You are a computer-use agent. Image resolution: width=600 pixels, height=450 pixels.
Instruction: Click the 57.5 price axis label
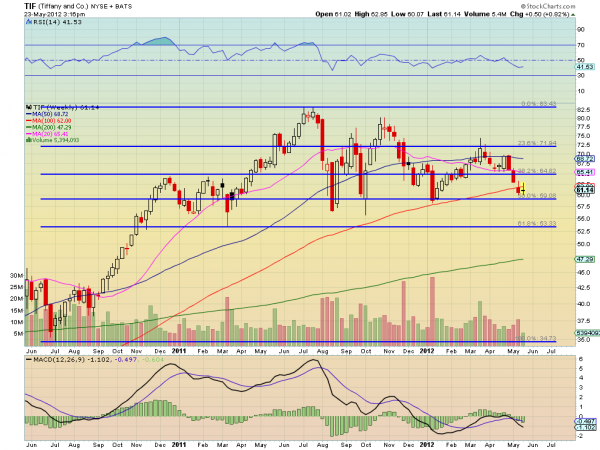(584, 207)
